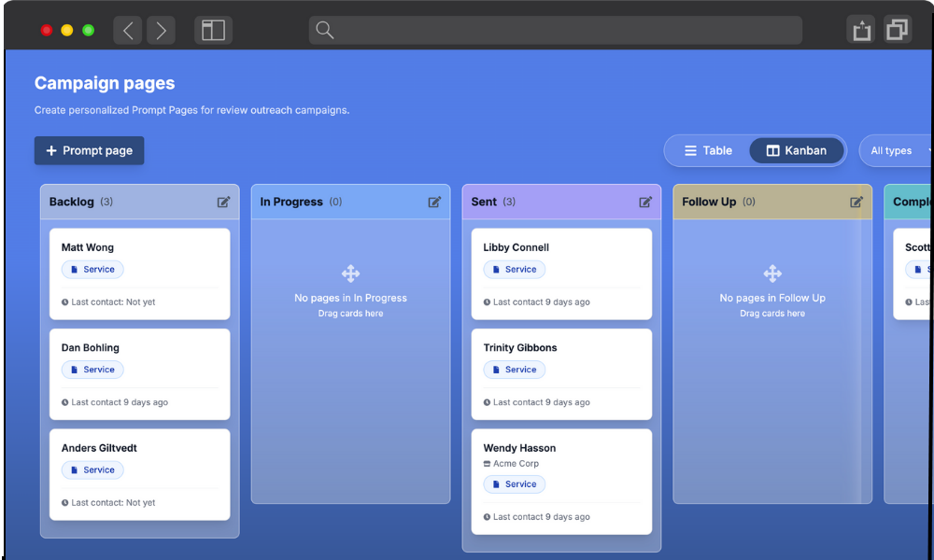Screen dimensions: 934x560
Task: Switch to the Table view
Action: pyautogui.click(x=711, y=149)
